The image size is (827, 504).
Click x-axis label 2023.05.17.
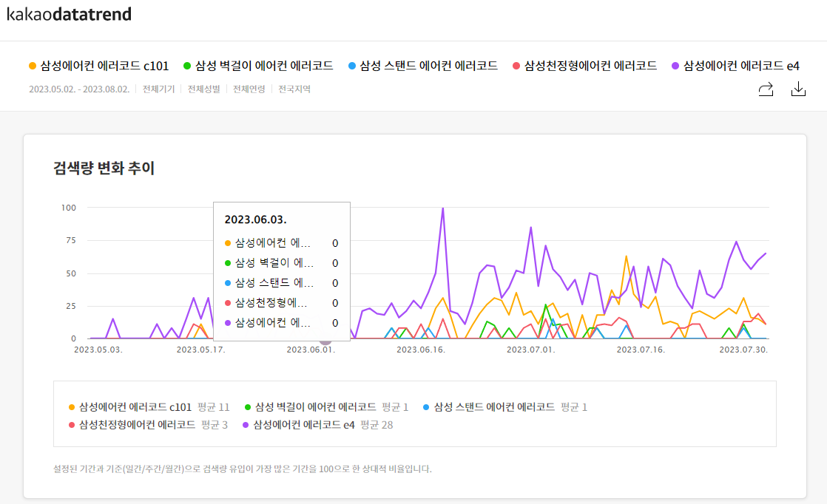pos(201,349)
